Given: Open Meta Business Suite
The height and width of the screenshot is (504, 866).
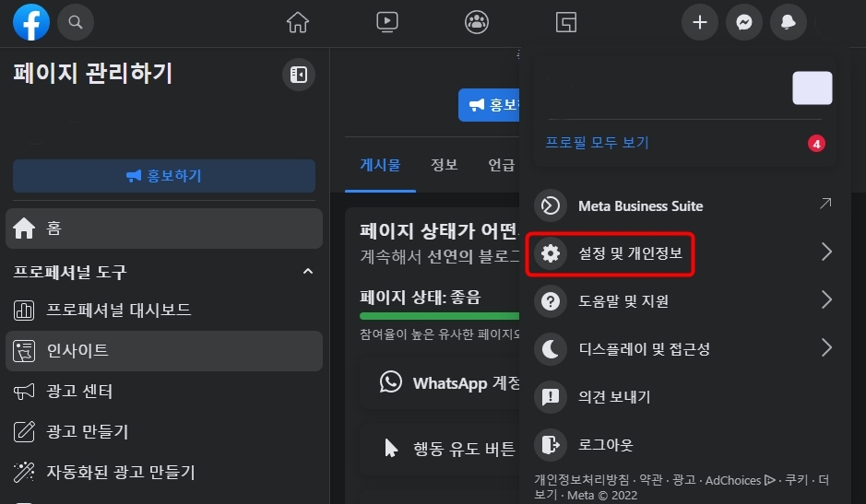Looking at the screenshot, I should click(x=683, y=205).
